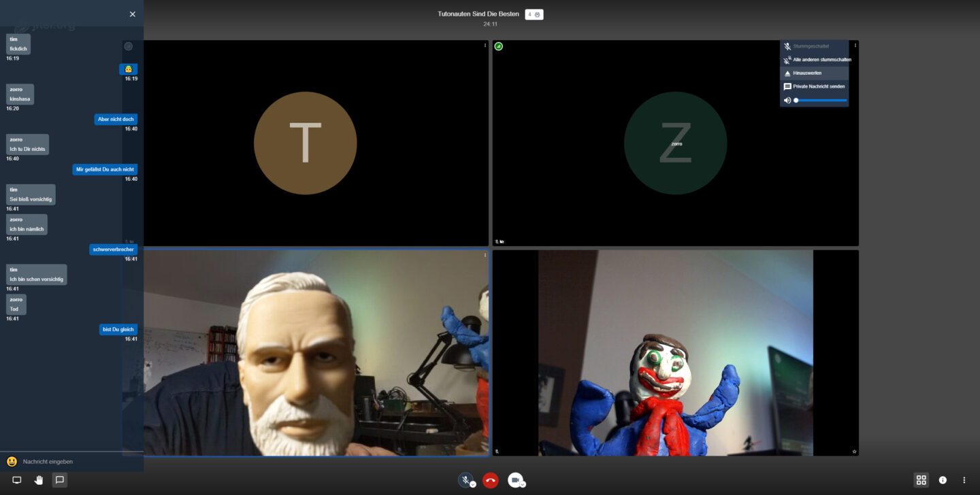The width and height of the screenshot is (980, 495).
Task: Open the meeting info icon
Action: (x=943, y=480)
